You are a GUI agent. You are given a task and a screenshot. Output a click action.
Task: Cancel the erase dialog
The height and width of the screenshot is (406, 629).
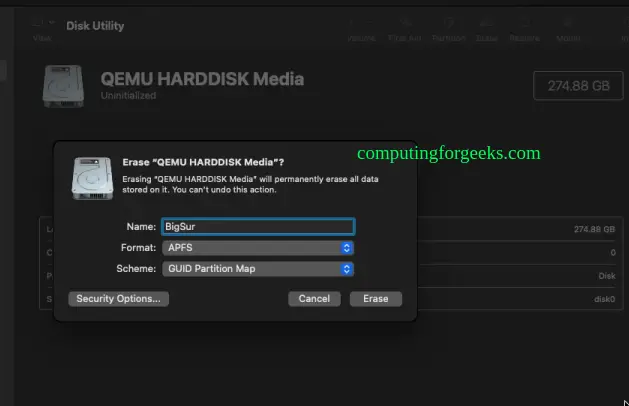coord(314,299)
